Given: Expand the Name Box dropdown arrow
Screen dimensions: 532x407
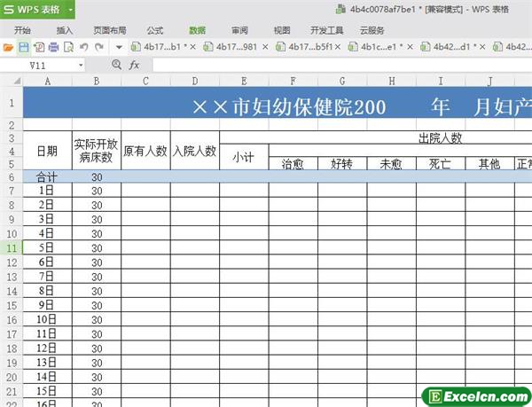Looking at the screenshot, I should click(x=81, y=65).
